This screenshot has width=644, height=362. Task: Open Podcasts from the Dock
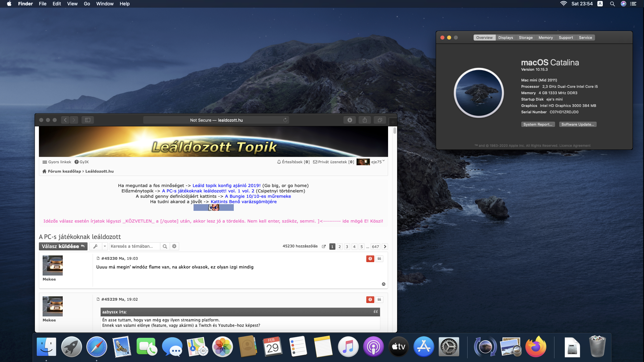(373, 347)
